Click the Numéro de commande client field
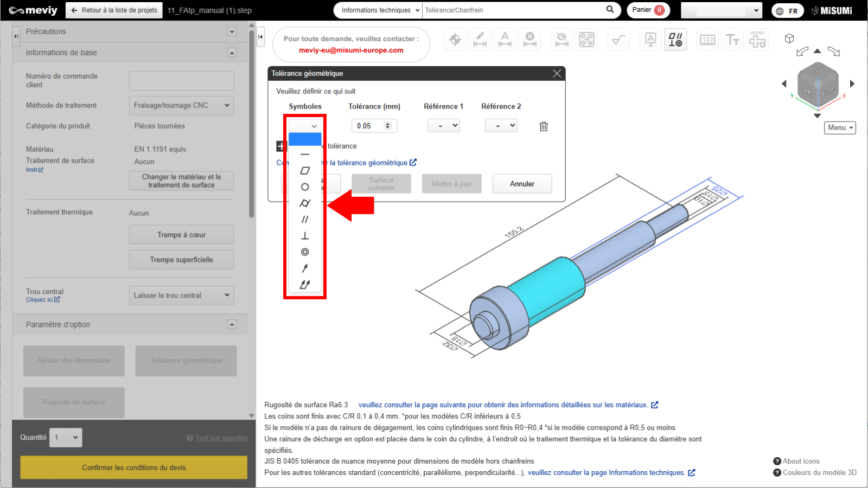 pos(181,81)
